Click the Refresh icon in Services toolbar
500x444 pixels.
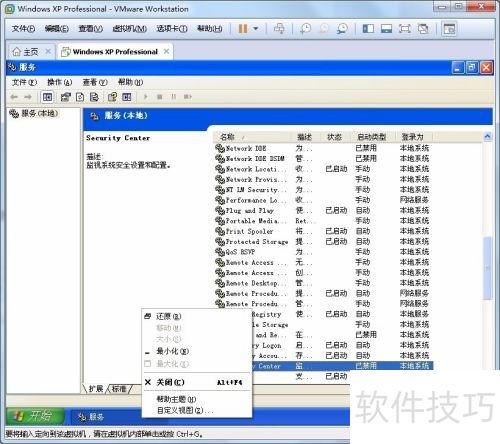80,97
